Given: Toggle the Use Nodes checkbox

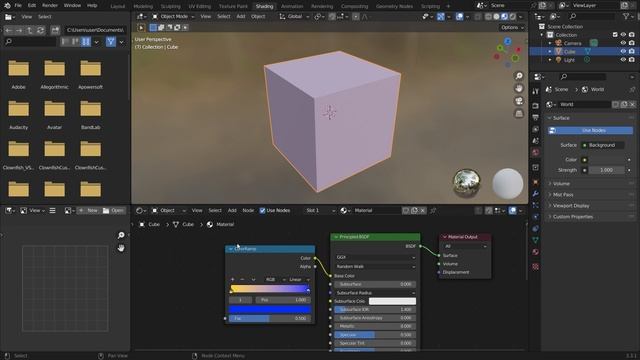Looking at the screenshot, I should [x=262, y=211].
